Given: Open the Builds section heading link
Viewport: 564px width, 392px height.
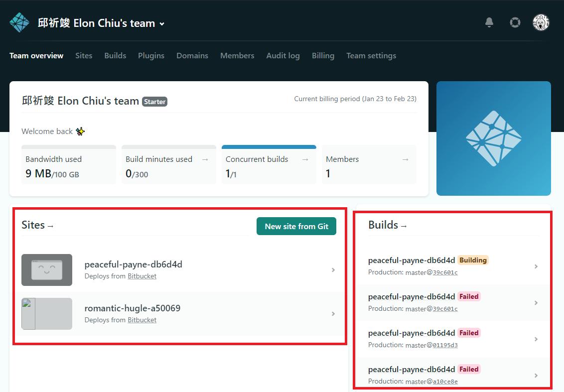Looking at the screenshot, I should [x=388, y=225].
